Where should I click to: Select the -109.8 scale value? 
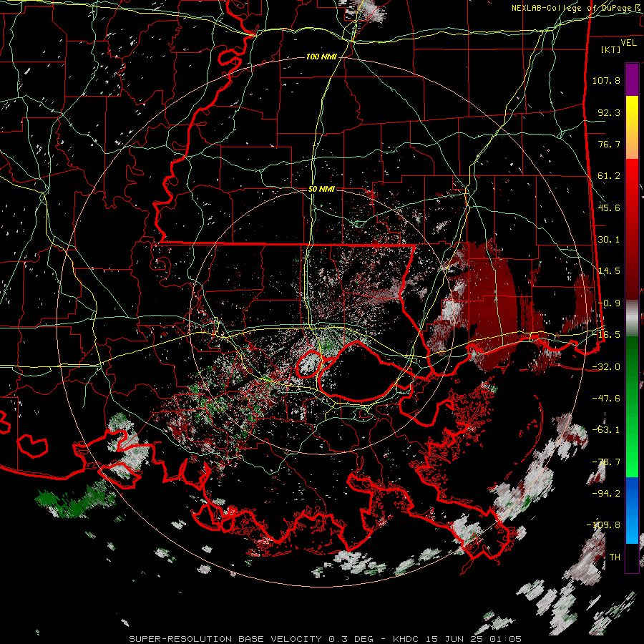(x=604, y=525)
